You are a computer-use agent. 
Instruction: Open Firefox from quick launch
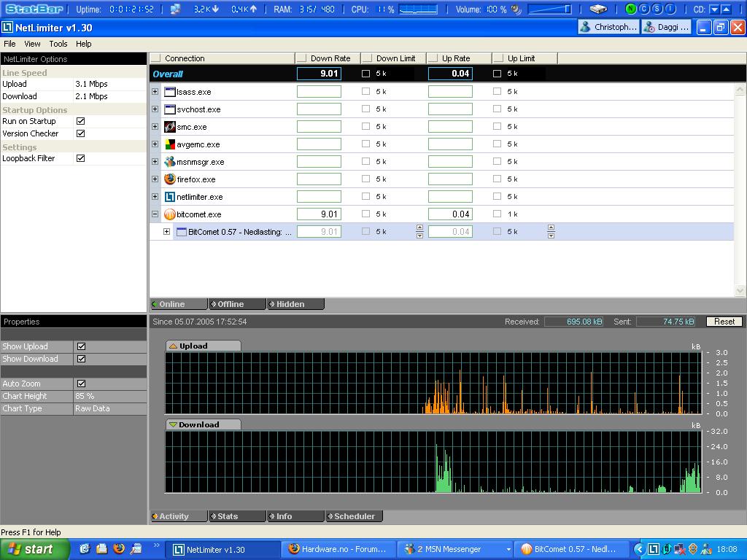coord(119,548)
